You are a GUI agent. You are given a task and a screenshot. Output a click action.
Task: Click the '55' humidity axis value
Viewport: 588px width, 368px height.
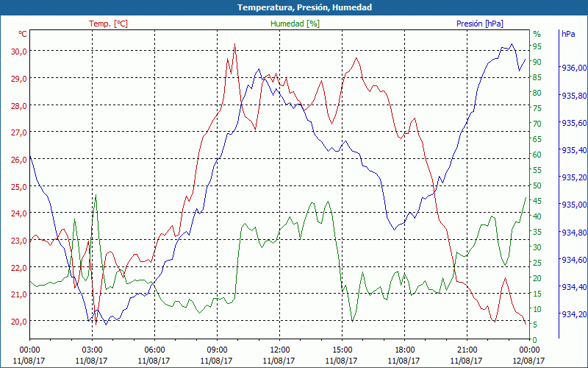click(537, 170)
